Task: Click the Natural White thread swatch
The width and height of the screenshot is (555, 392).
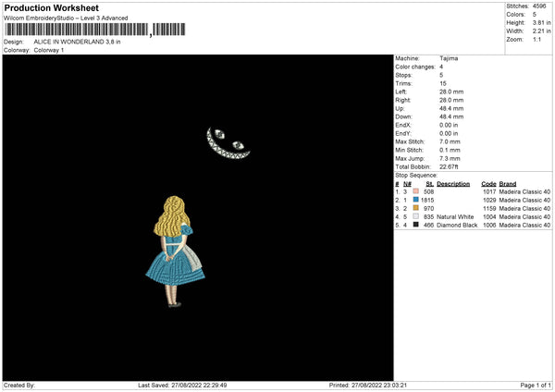Action: pos(415,216)
